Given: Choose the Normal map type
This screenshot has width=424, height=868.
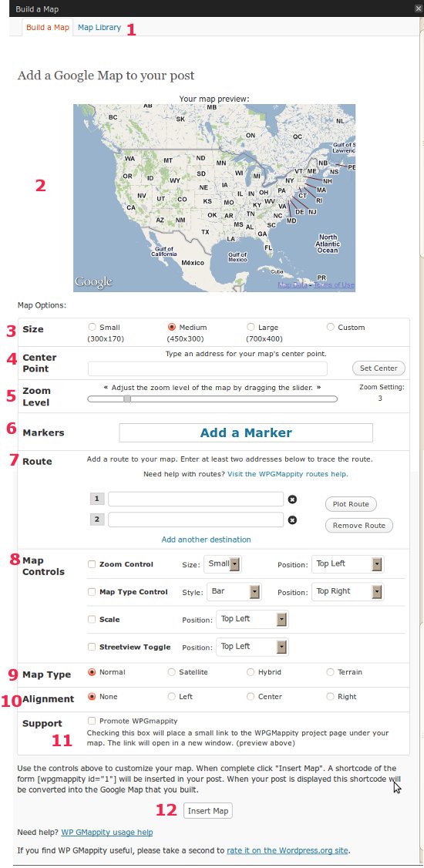Looking at the screenshot, I should [x=92, y=672].
